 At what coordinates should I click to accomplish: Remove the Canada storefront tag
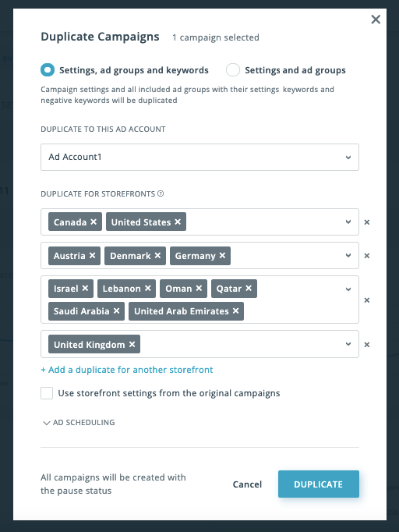pyautogui.click(x=94, y=222)
